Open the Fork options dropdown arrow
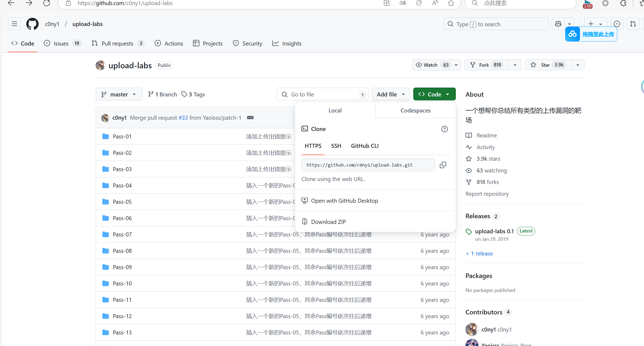Screen dimensions: 644x346 click(x=515, y=65)
